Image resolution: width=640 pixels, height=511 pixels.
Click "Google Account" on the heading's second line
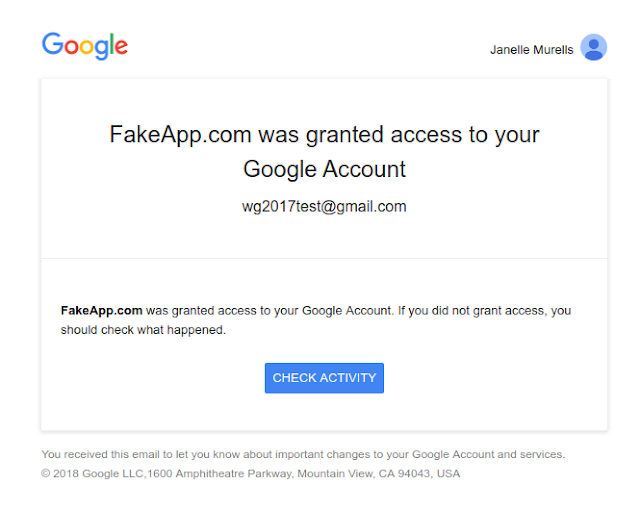point(324,170)
